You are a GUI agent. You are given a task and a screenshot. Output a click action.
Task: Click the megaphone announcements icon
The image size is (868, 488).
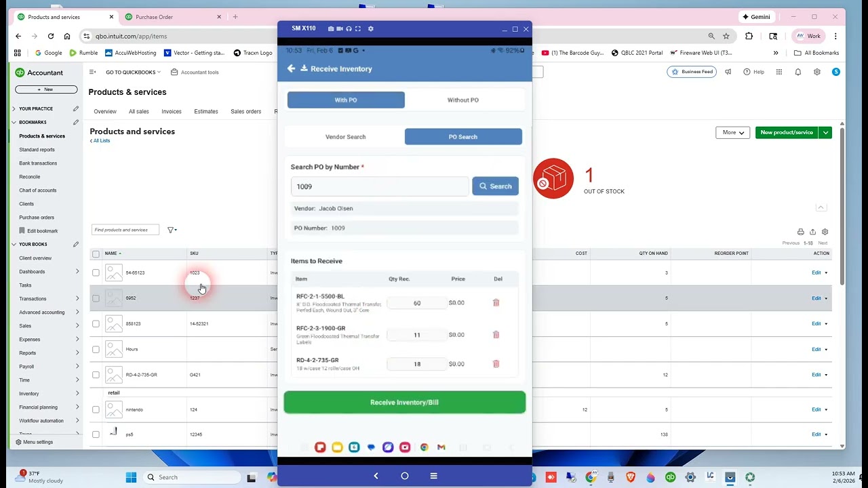point(728,72)
